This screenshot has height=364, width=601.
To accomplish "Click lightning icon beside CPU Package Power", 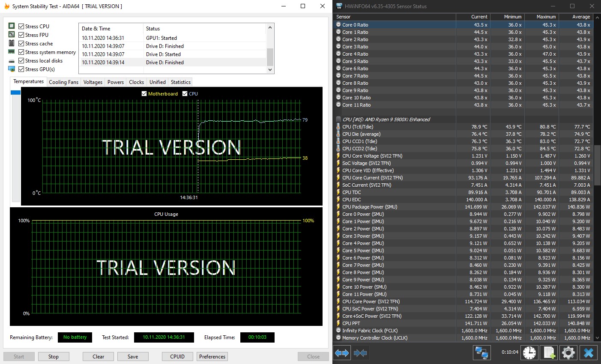I will click(338, 207).
